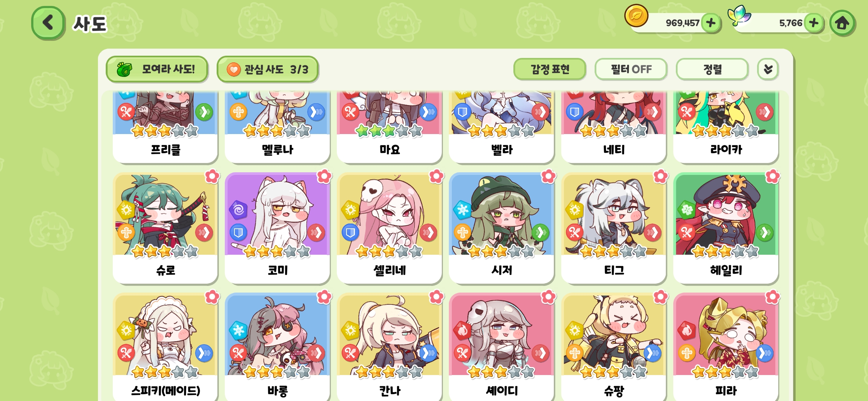Open the 정렬 sort options

point(712,69)
